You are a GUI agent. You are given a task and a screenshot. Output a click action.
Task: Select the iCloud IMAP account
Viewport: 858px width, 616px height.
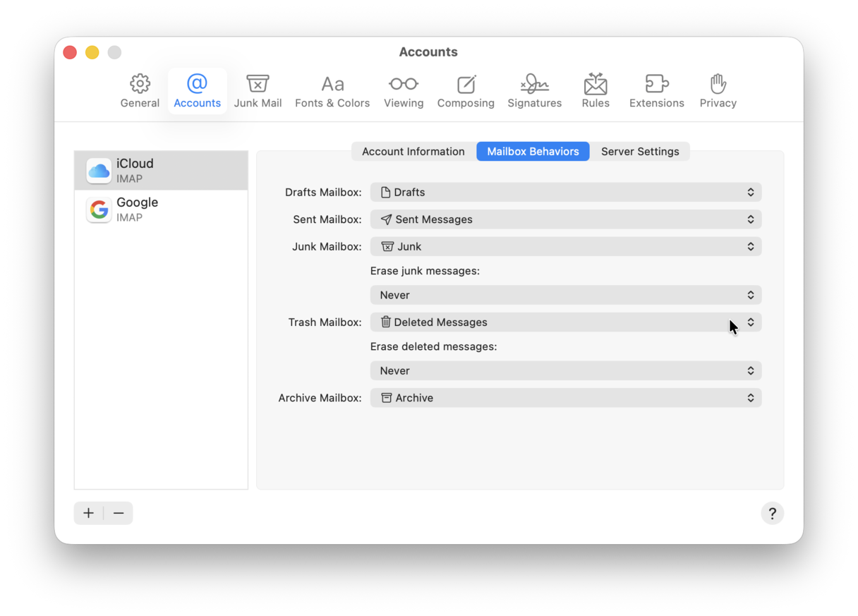coord(161,170)
